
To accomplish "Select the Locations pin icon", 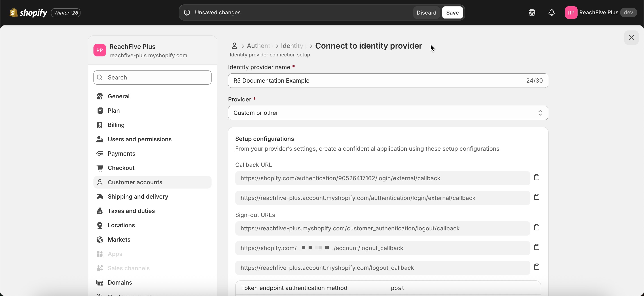I will 100,225.
